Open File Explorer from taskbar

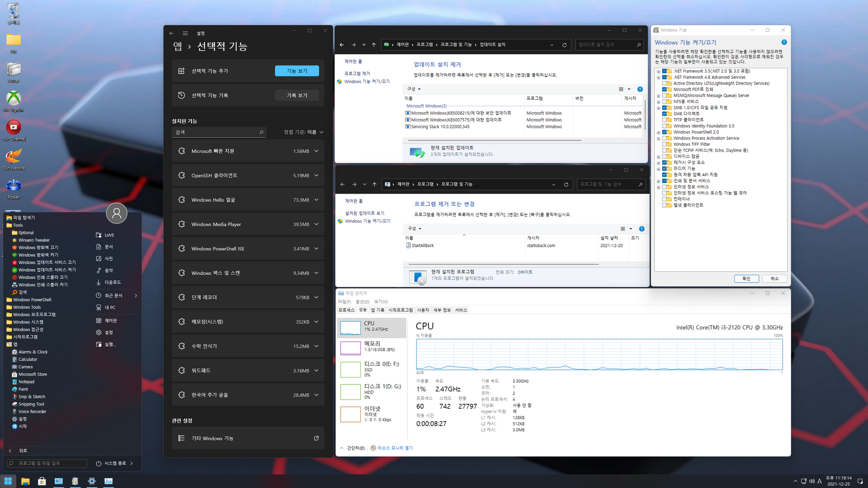click(25, 481)
